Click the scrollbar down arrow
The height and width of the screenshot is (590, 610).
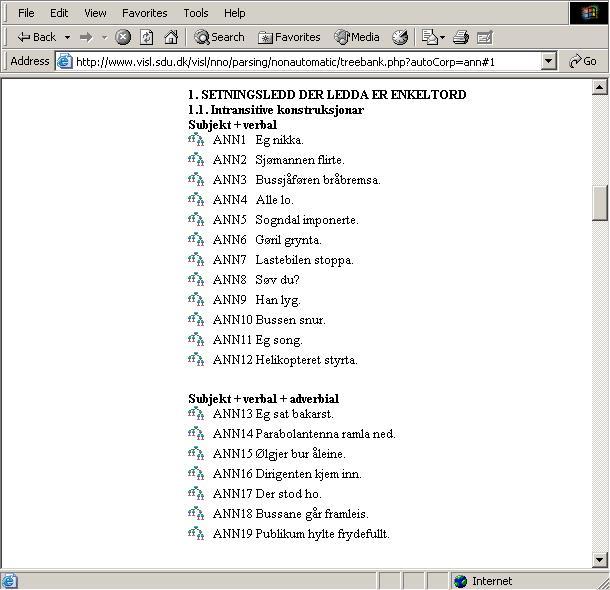(x=600, y=559)
